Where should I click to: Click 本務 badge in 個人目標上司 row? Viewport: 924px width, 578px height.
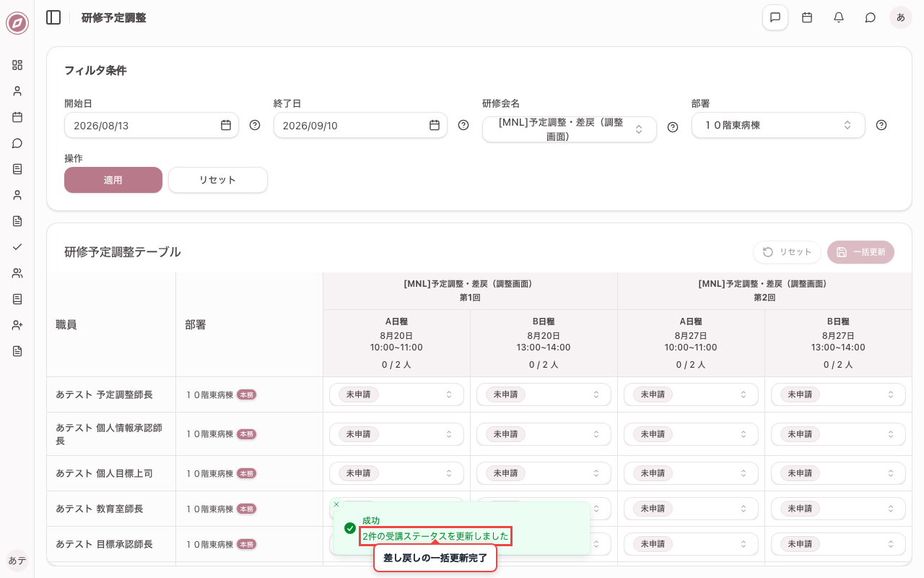247,473
